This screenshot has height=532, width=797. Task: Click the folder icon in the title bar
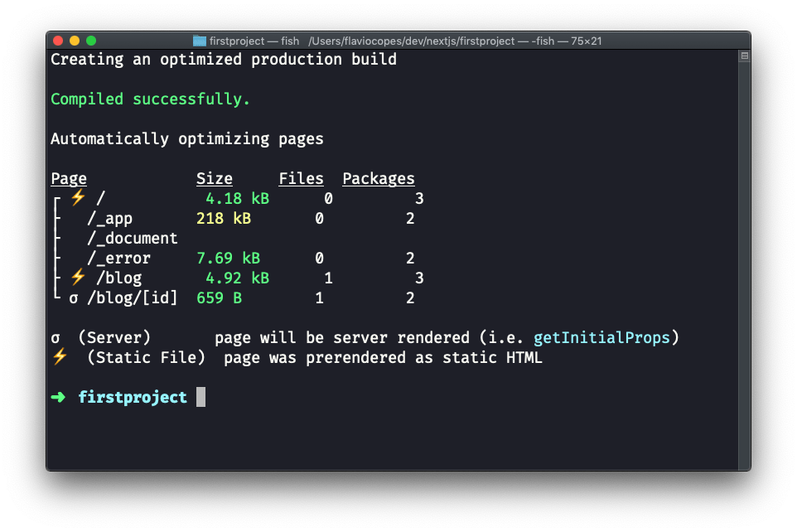click(x=200, y=41)
